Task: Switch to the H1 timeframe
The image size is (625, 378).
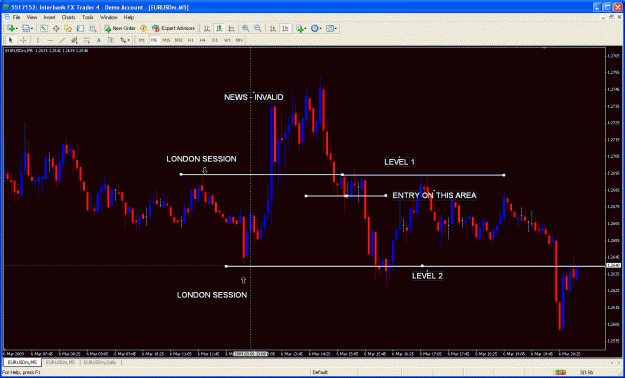Action: coord(191,40)
